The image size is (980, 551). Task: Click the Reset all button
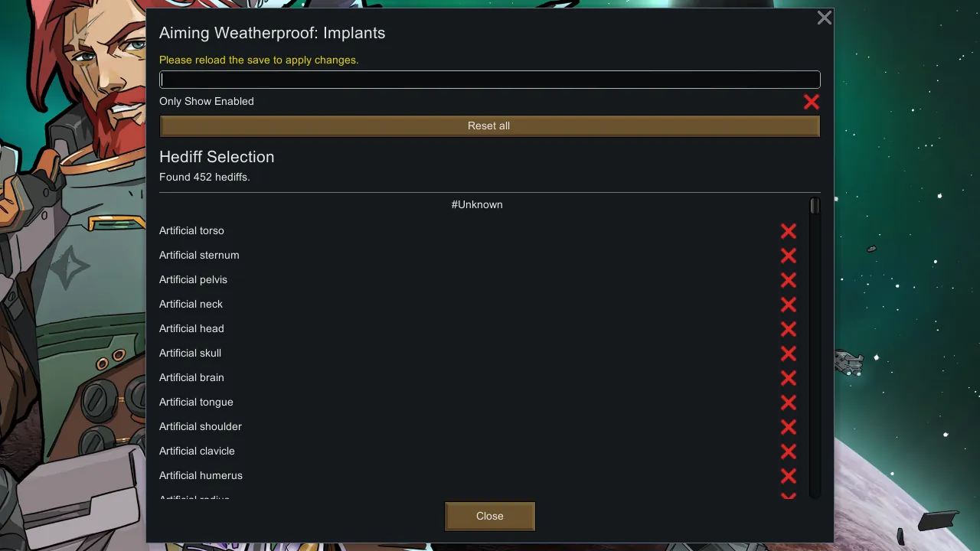[x=489, y=126]
